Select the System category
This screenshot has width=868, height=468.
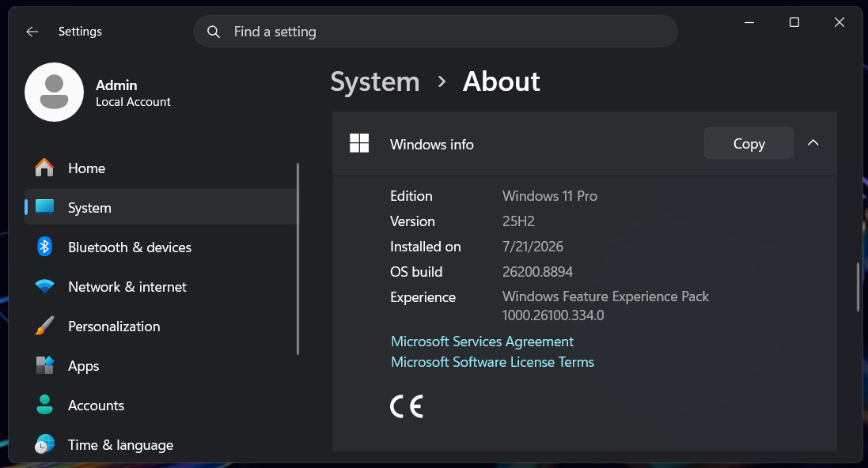point(161,207)
